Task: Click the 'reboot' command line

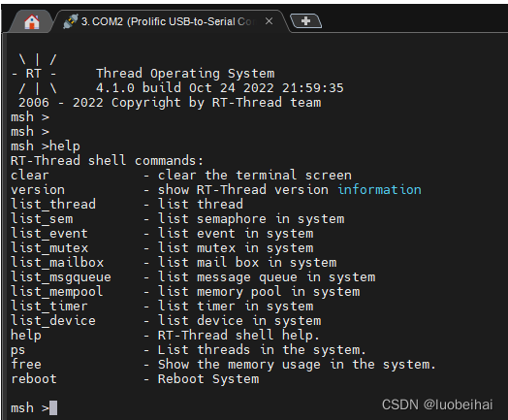Action: [x=135, y=379]
